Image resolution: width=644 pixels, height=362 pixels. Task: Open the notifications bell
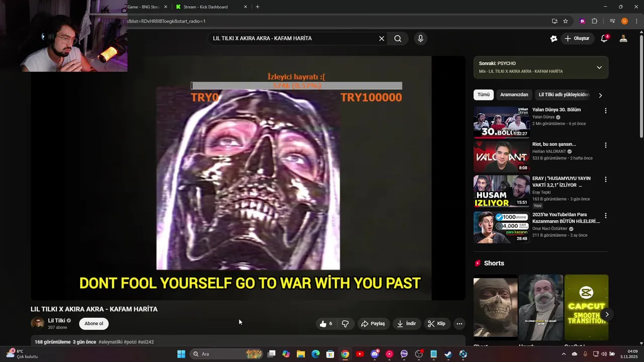pos(605,38)
